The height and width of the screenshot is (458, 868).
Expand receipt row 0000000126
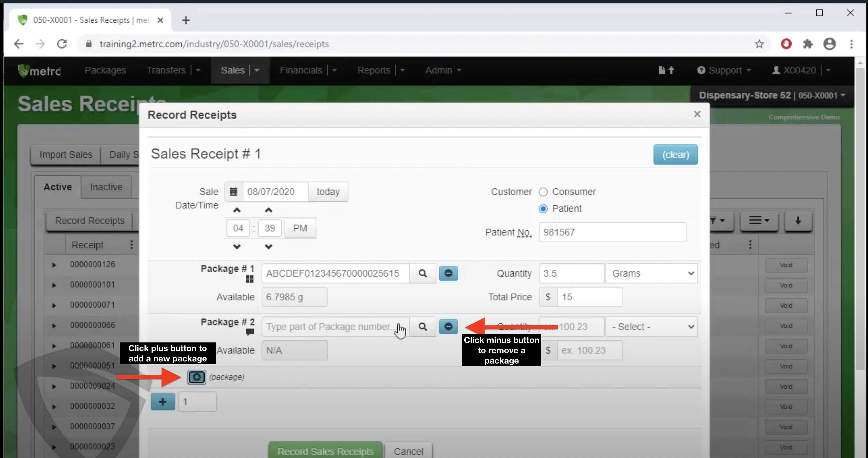click(x=54, y=265)
